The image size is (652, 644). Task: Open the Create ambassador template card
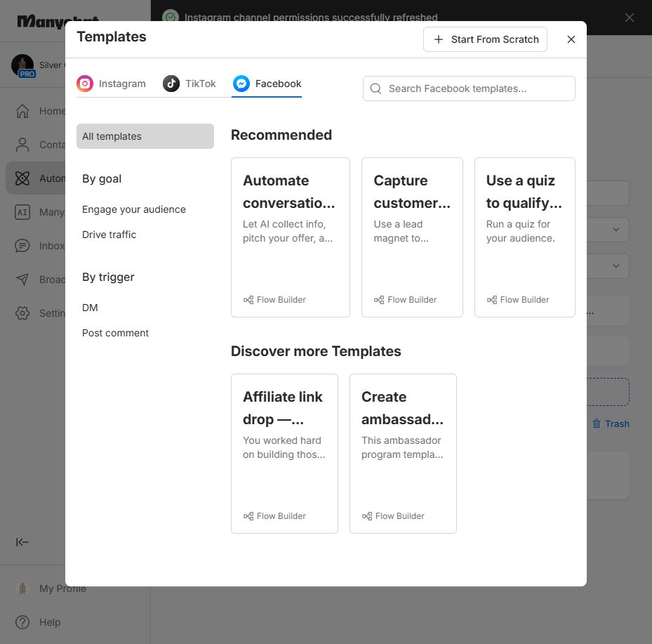(x=403, y=454)
